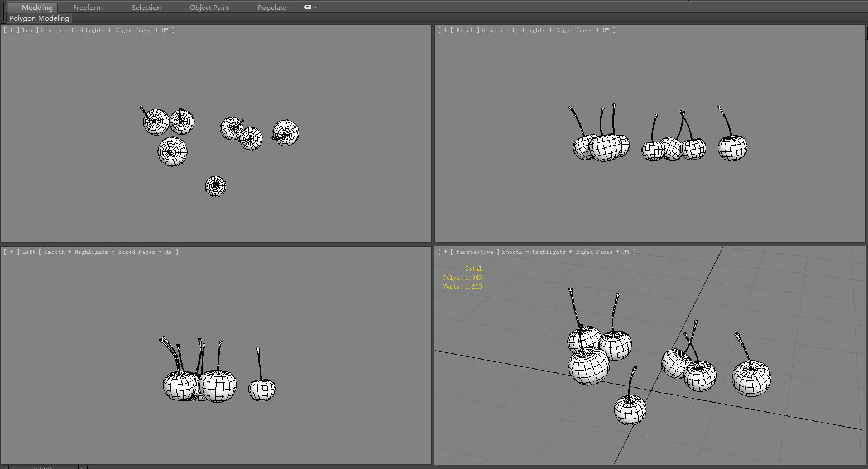Open the [+] menu of the Perspective viewport
This screenshot has width=868, height=469.
coord(445,252)
